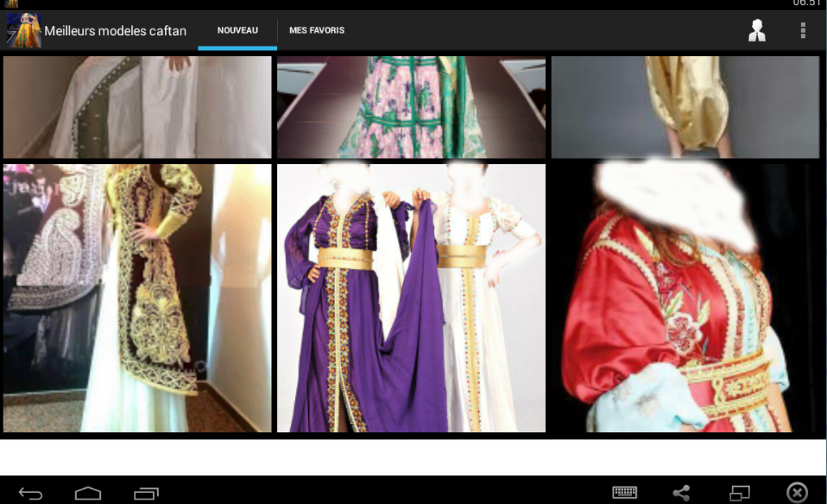Open the pink and green floral caftan thumbnail
Screen dimensions: 827x504
(x=412, y=107)
